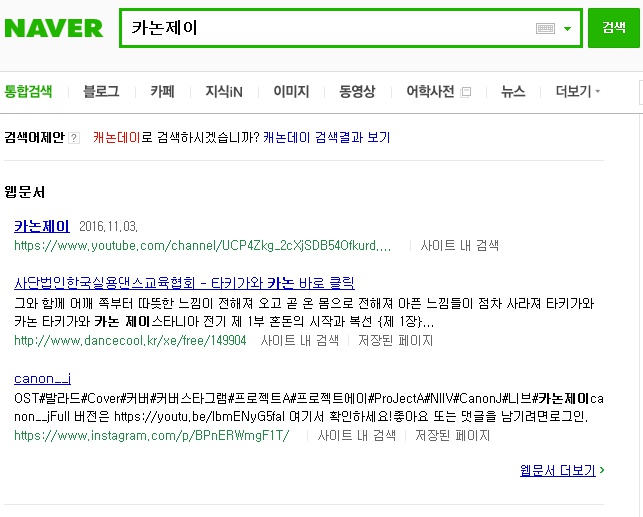Viewport: 643px width, 517px height.
Task: Open the canon__j result title
Action: [42, 378]
